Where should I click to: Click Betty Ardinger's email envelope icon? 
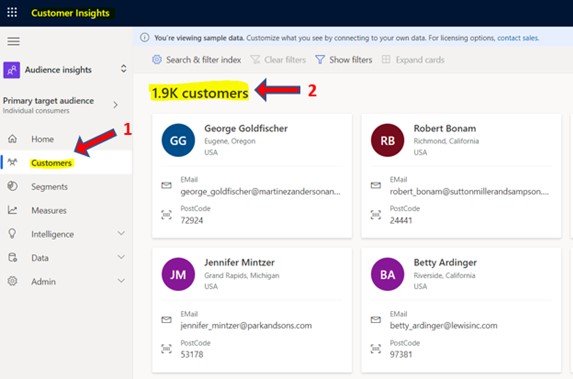tap(376, 320)
